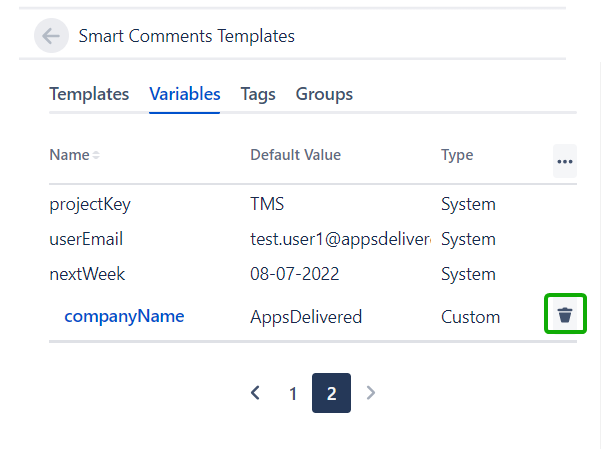Click the projectKey variable row
Image resolution: width=601 pixels, height=449 pixels.
(90, 204)
